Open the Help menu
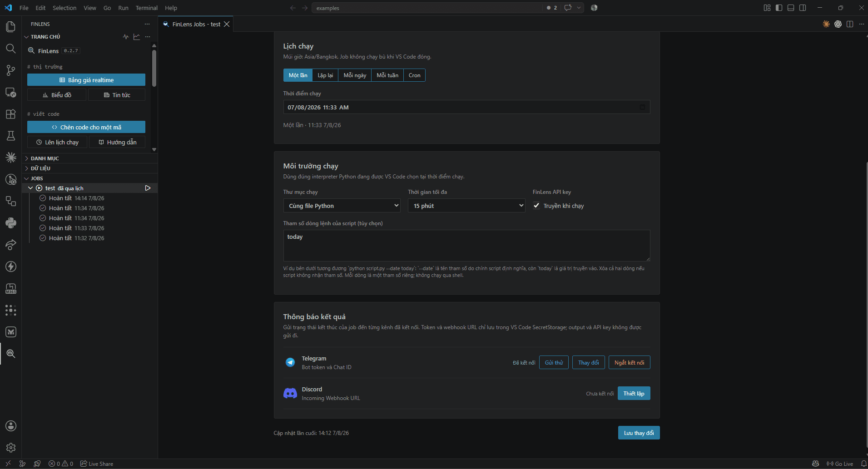 171,8
